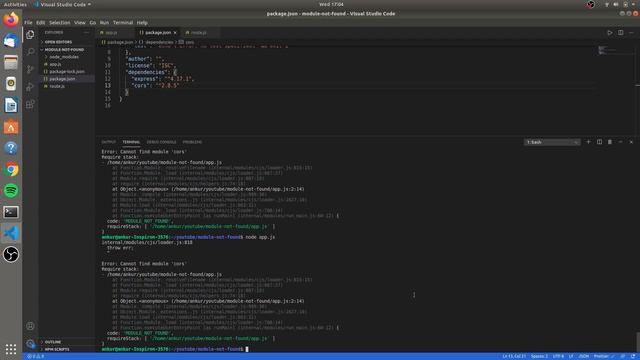The height and width of the screenshot is (360, 640).
Task: Launch Thunderbird mail from the dock
Action: click(x=11, y=41)
